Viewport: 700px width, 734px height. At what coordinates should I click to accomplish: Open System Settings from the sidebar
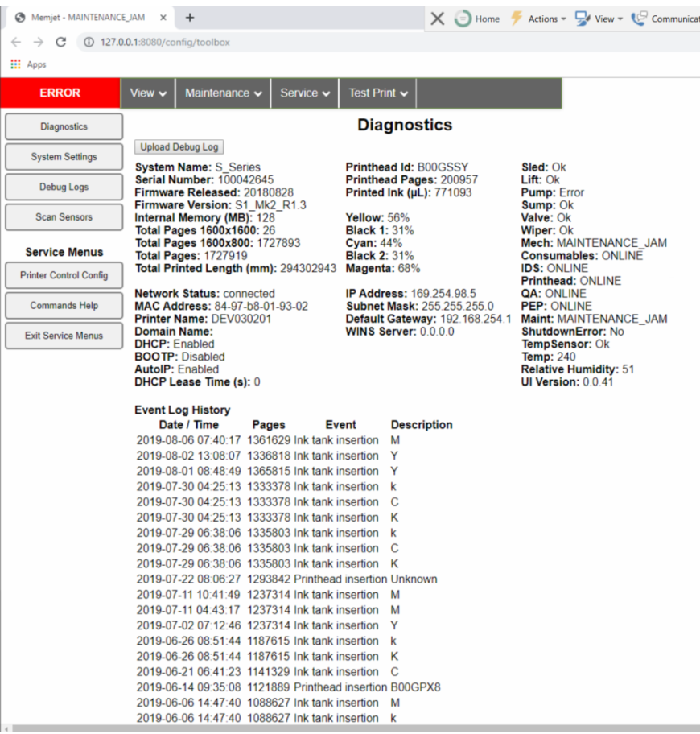(x=64, y=157)
